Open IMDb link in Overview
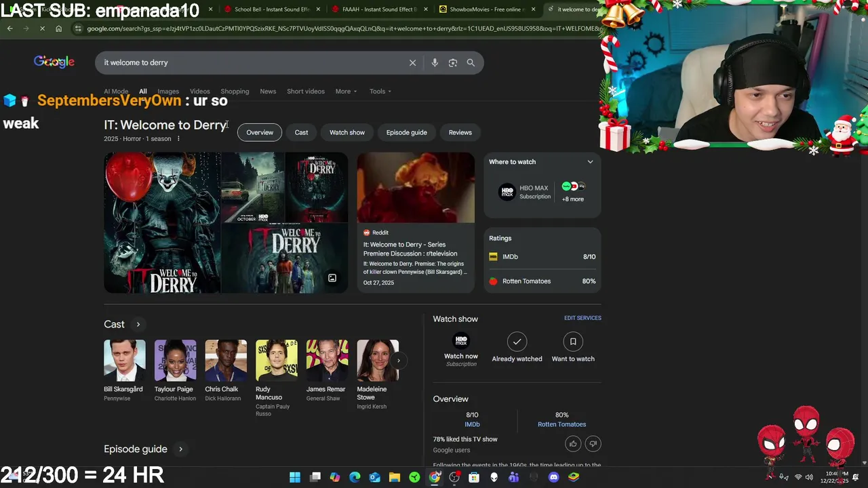 pyautogui.click(x=472, y=424)
